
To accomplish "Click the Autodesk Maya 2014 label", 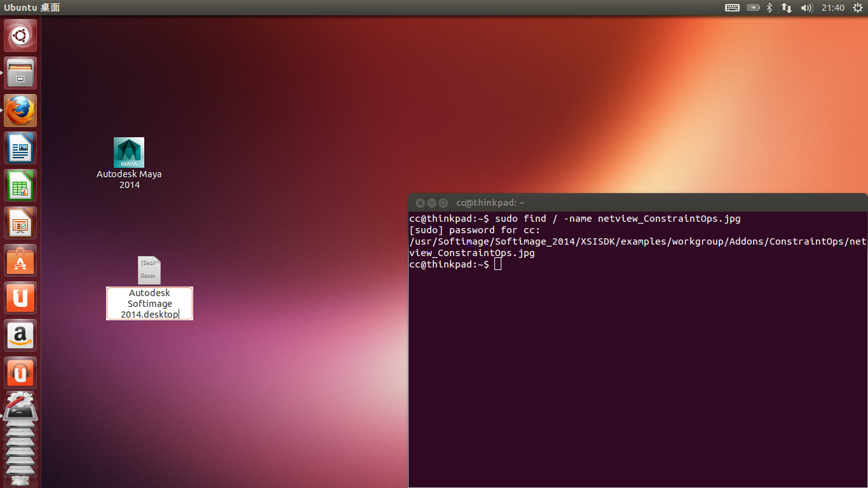I will point(129,179).
